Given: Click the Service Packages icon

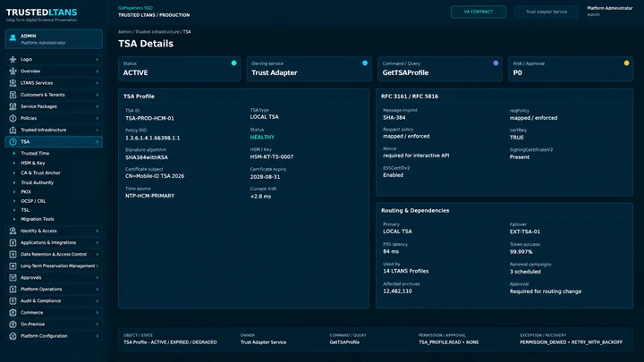Looking at the screenshot, I should [13, 106].
